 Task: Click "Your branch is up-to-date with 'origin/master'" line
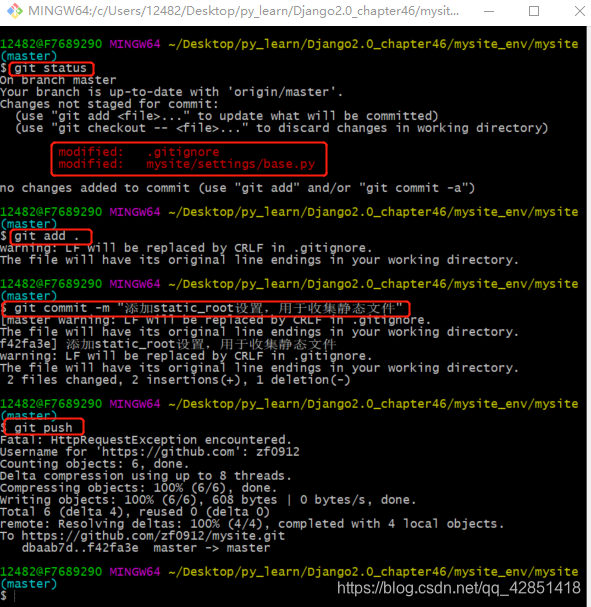click(171, 92)
